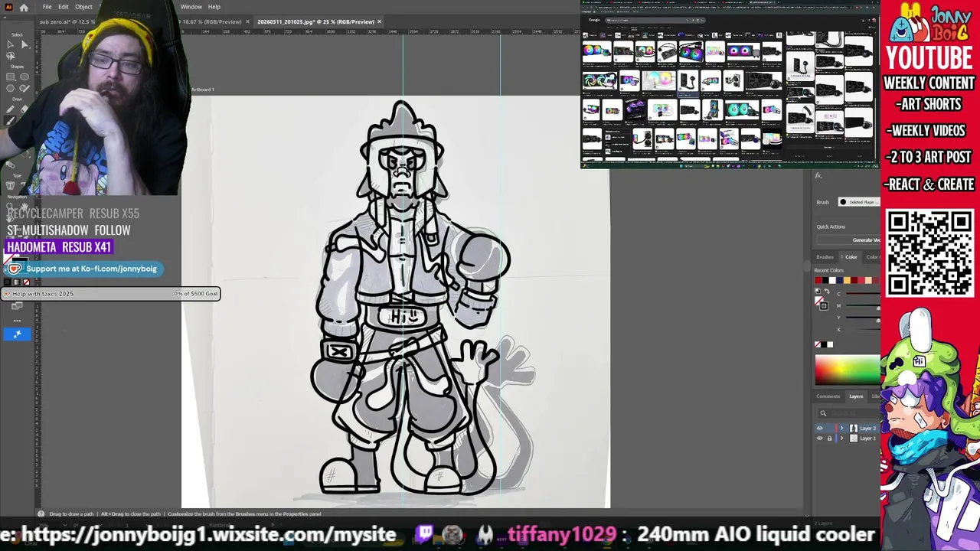Image resolution: width=980 pixels, height=551 pixels.
Task: Expand Layer 1 contents
Action: click(x=841, y=439)
